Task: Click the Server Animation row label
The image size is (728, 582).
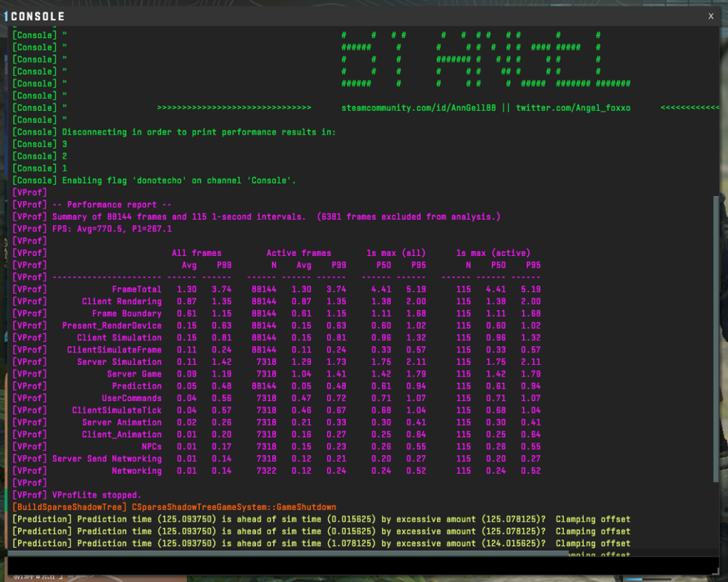Action: pos(122,422)
